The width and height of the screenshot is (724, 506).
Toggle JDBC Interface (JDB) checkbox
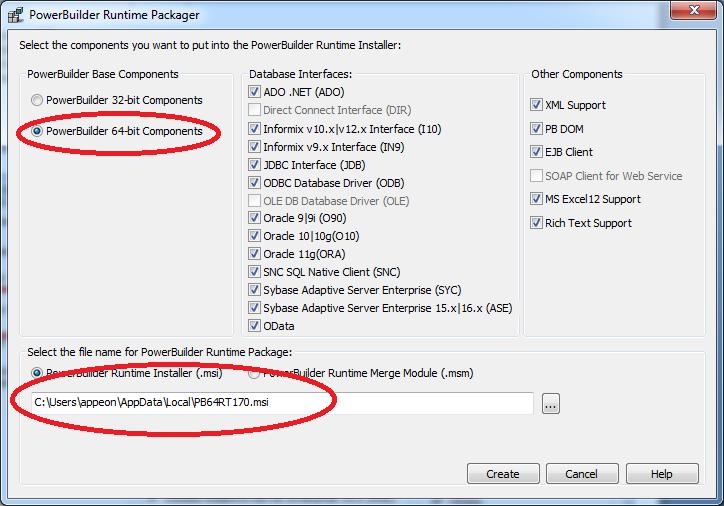(255, 165)
